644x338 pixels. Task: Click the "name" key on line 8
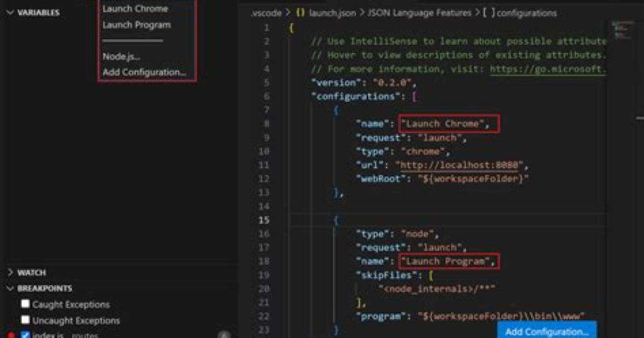[x=373, y=124]
